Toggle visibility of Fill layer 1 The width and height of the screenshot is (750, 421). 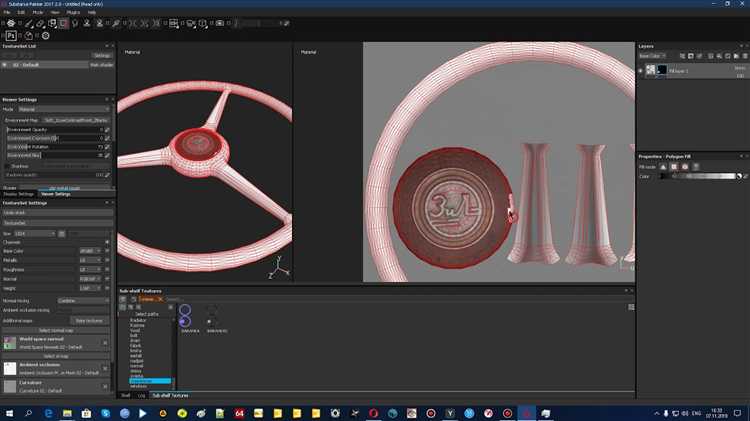pos(640,71)
